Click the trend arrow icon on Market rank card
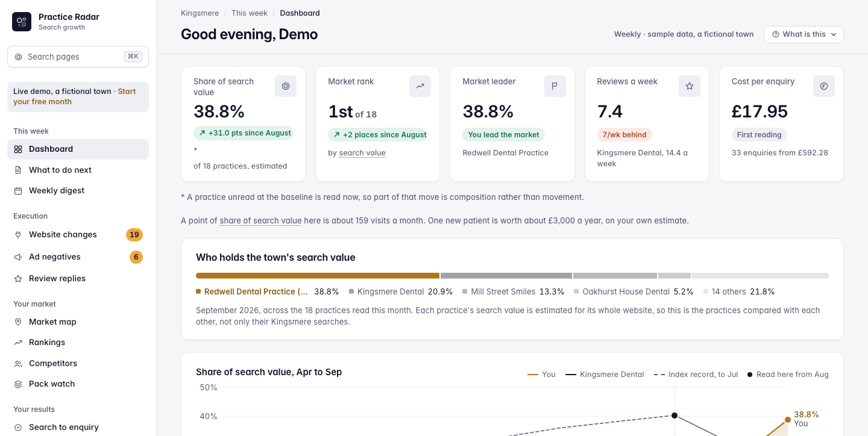868x436 pixels. (x=420, y=86)
